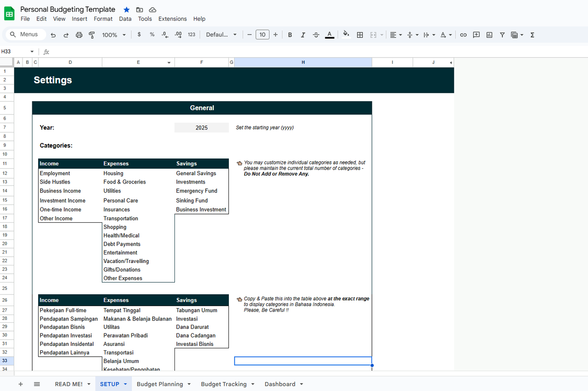Insert link using chain icon
Image resolution: width=588 pixels, height=391 pixels.
(x=463, y=35)
